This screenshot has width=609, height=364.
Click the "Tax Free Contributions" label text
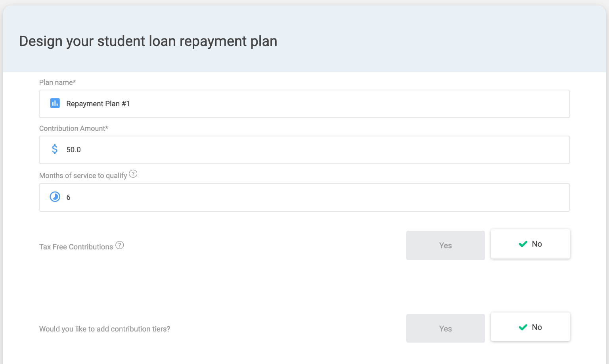[x=76, y=247]
